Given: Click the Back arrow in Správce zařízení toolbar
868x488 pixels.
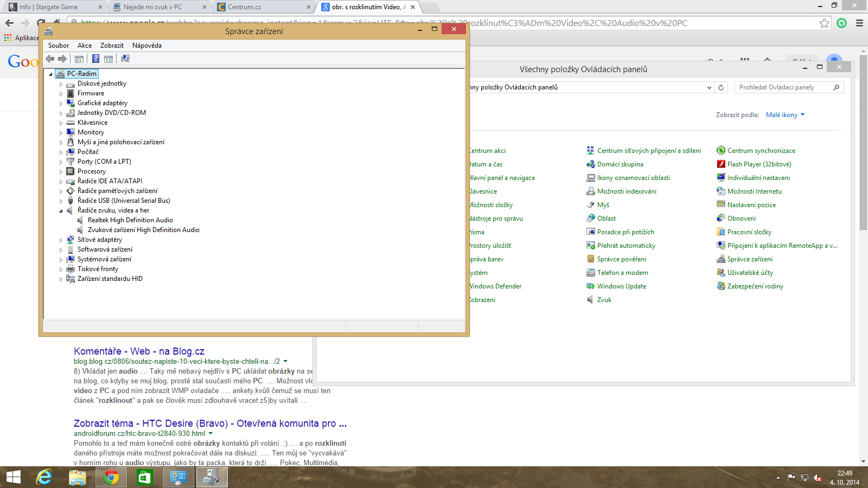Looking at the screenshot, I should [x=50, y=59].
